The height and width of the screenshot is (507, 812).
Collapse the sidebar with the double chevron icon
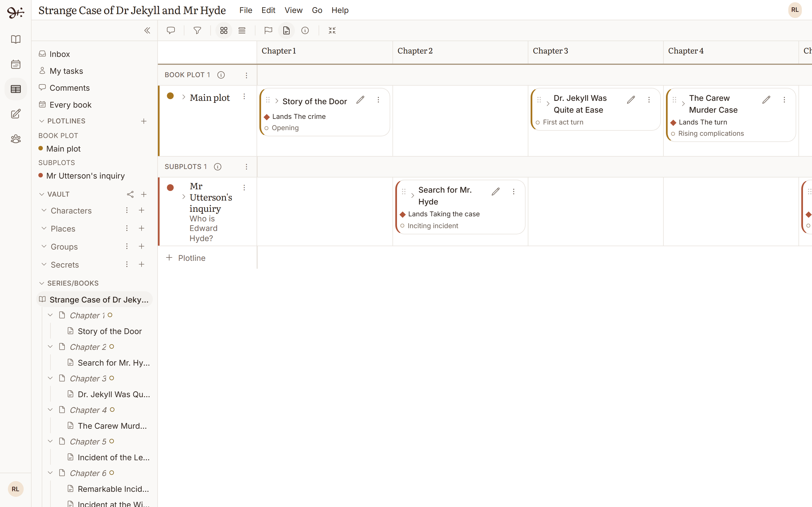147,30
